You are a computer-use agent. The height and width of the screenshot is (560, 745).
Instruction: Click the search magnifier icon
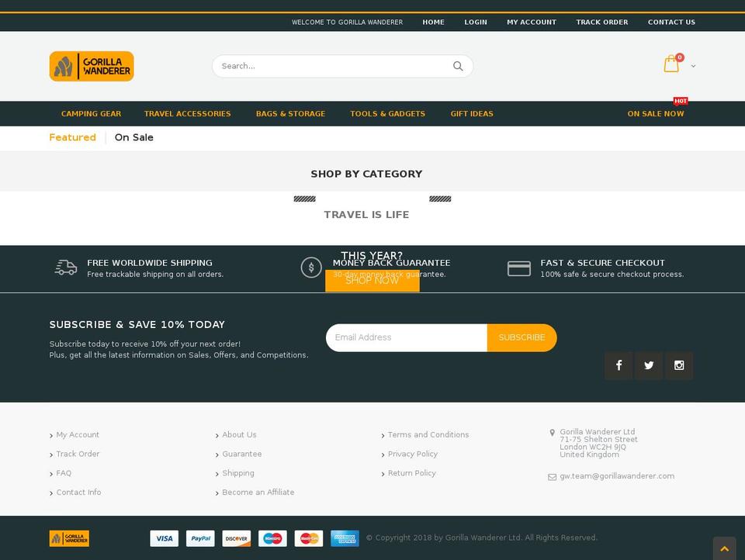coord(458,66)
